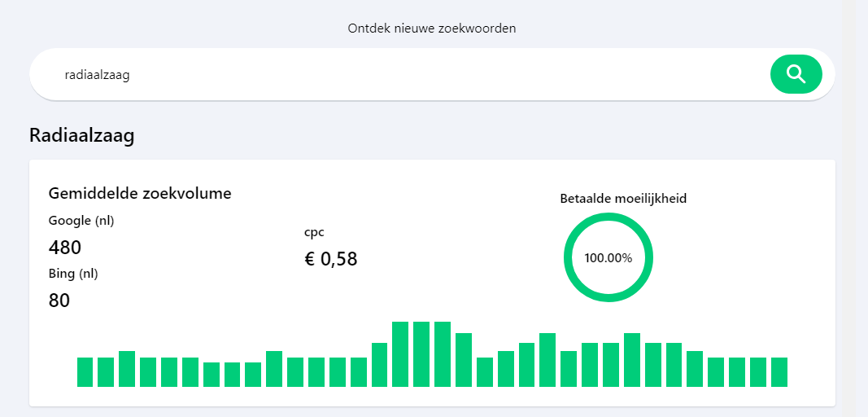
Task: Click the last bar of the volume chart
Action: (779, 372)
